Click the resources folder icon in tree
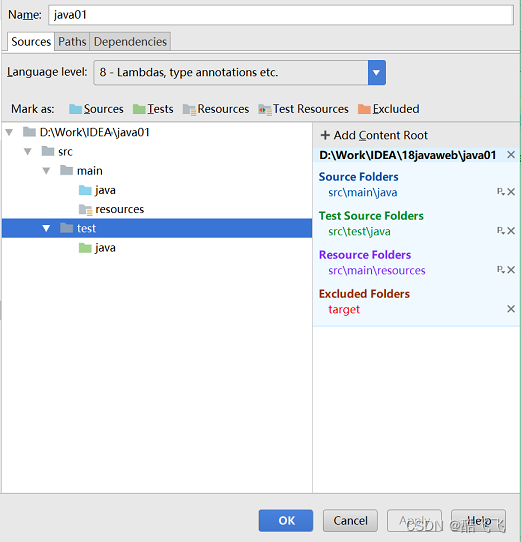Viewport: 521px width, 542px height. coord(85,209)
